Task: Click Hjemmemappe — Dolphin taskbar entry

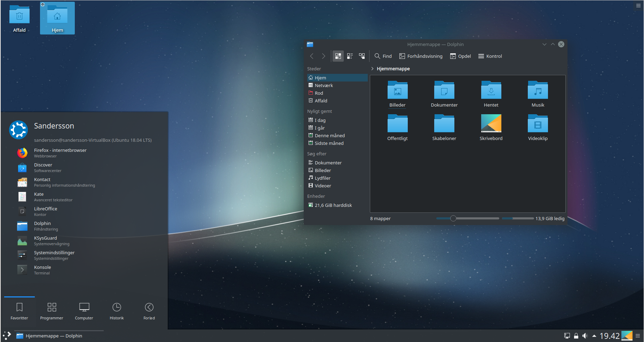Action: 59,336
